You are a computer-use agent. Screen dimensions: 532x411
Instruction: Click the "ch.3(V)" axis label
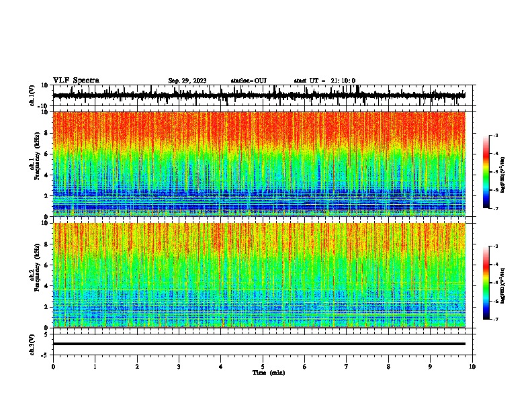click(32, 345)
